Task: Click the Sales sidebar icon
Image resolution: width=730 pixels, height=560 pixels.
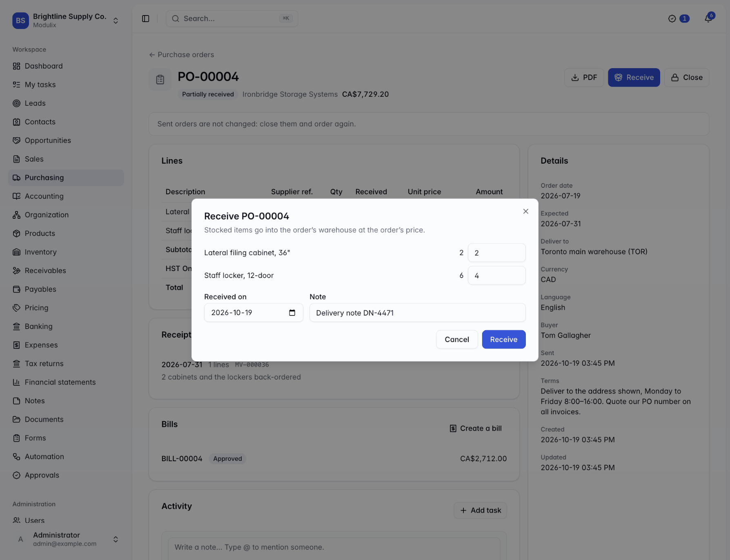Action: (x=16, y=159)
